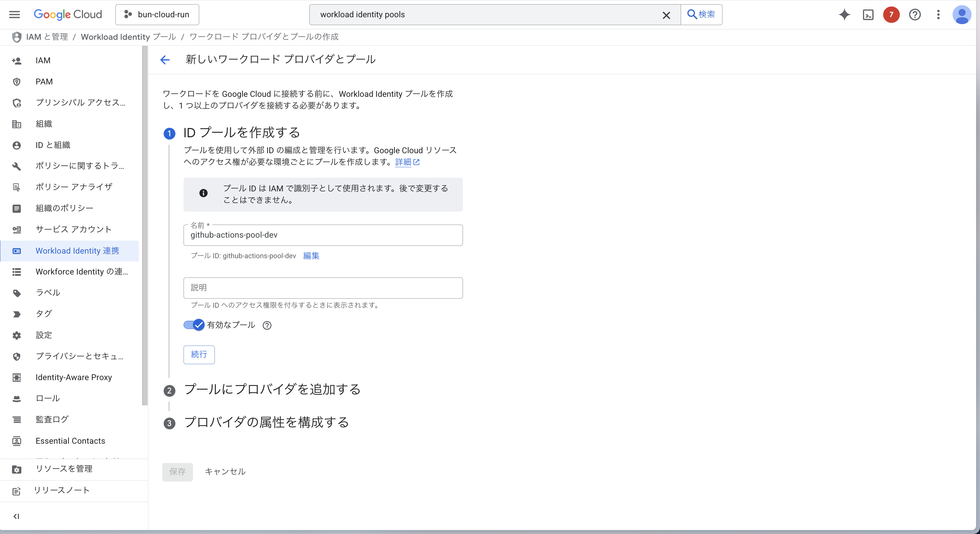Screen dimensions: 980x534
Task: Toggle the 有効なプール switch
Action: [194, 325]
